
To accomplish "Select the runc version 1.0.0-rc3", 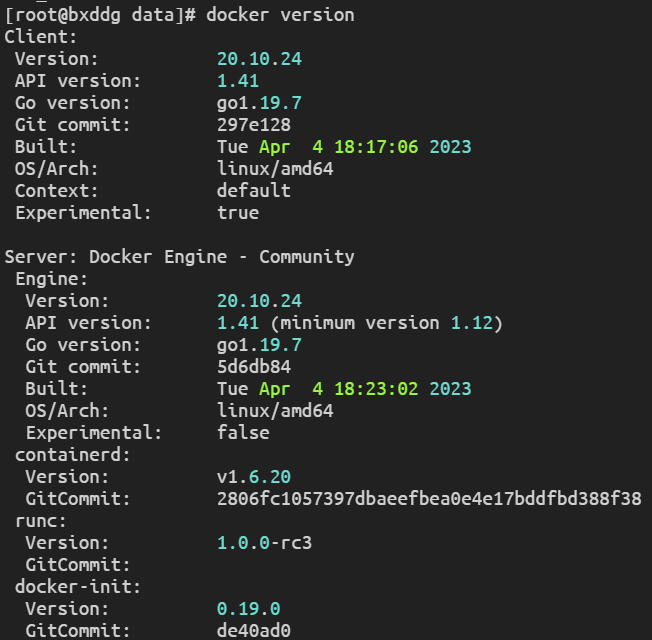I will click(264, 543).
